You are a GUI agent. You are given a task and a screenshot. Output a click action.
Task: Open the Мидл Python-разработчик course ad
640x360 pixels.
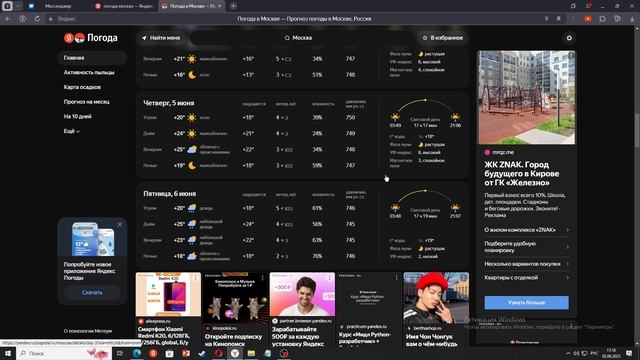click(369, 309)
